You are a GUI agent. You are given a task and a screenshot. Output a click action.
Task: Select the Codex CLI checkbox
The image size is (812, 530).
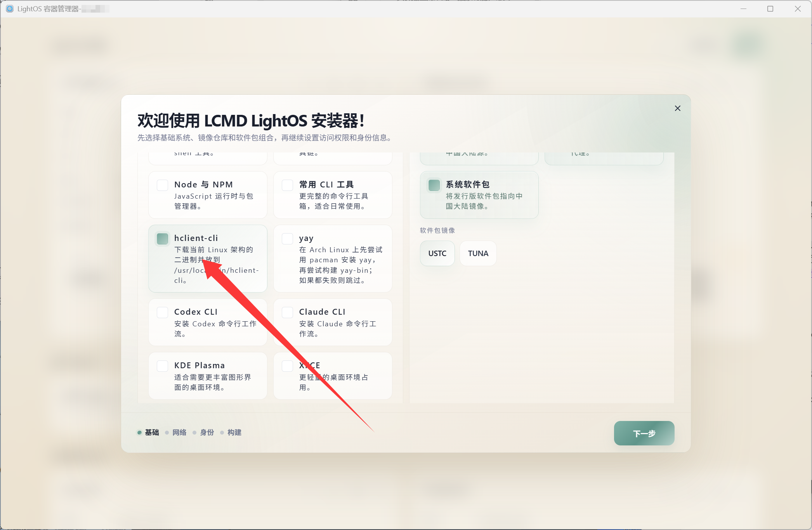(x=162, y=312)
